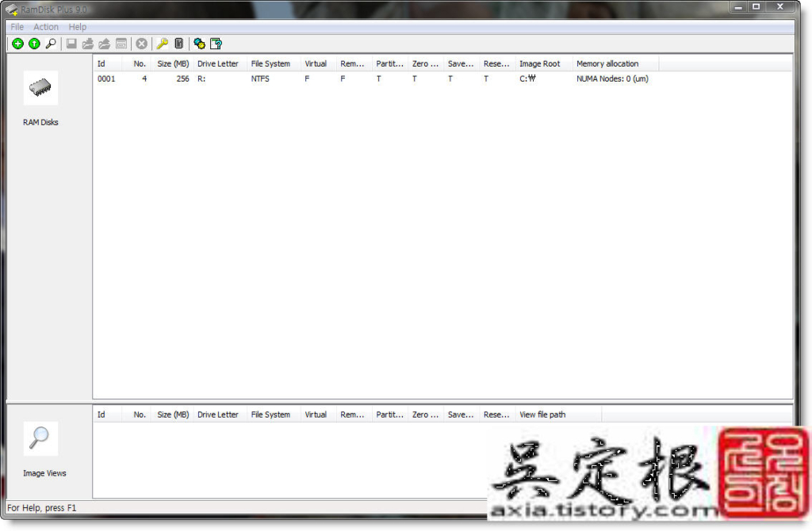
Task: Click the 256 size value cell
Action: (x=182, y=78)
